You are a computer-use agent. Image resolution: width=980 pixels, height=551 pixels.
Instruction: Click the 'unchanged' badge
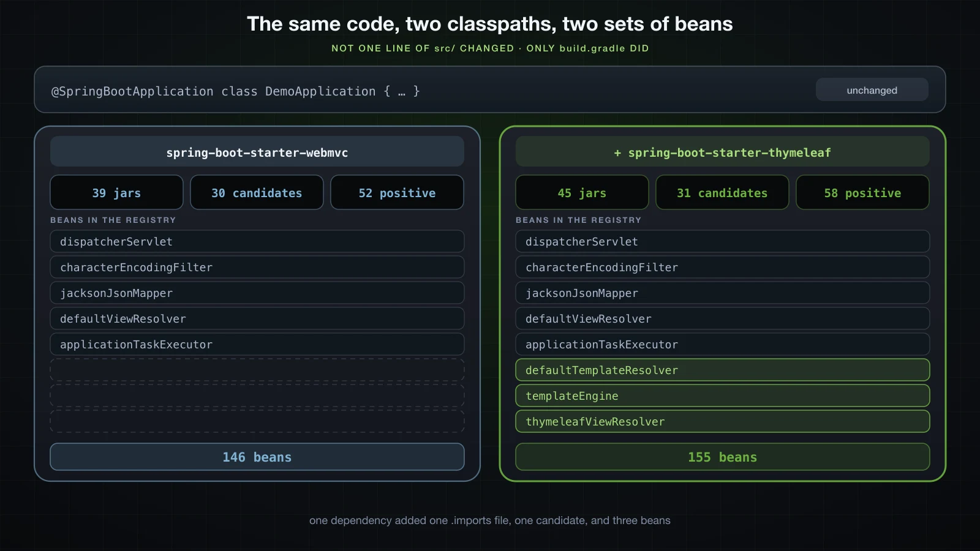pyautogui.click(x=872, y=90)
